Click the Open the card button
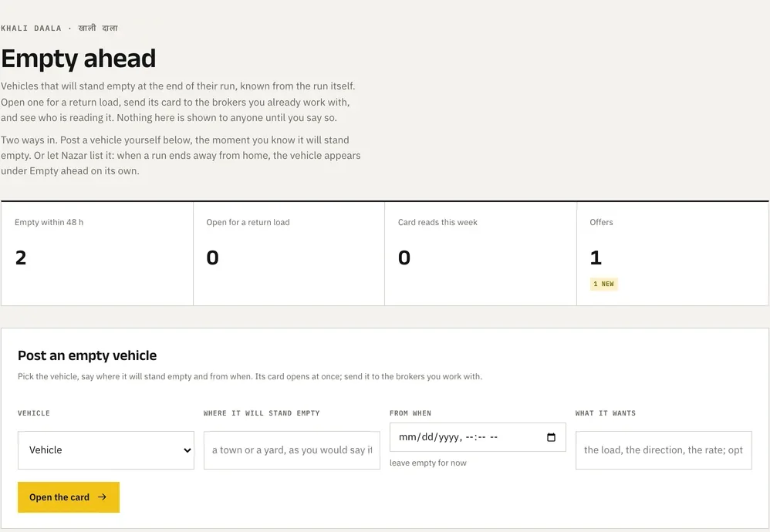Screen dimensions: 770x532 (x=69, y=497)
